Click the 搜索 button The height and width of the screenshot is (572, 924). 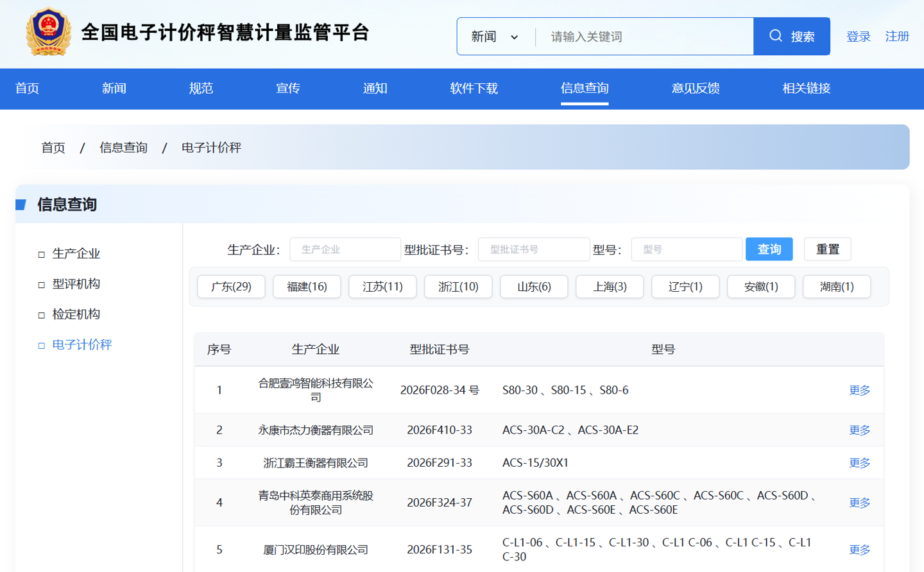click(792, 37)
